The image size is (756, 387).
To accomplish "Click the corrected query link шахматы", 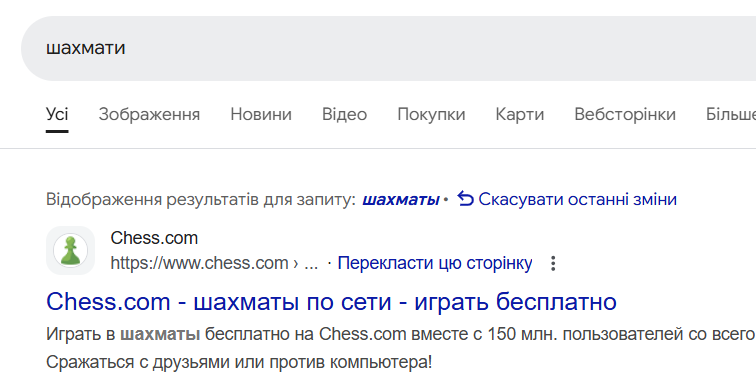I will [401, 200].
